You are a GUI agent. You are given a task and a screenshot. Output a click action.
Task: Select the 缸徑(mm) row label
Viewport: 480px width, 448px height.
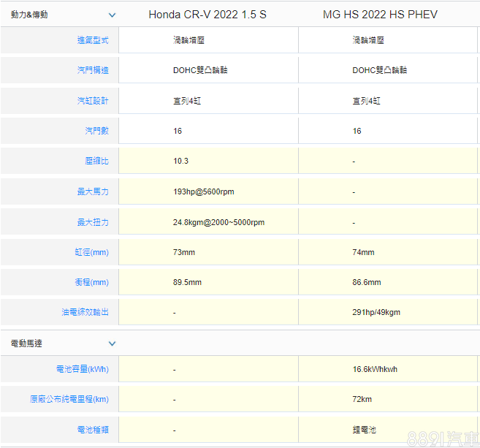[x=91, y=252]
